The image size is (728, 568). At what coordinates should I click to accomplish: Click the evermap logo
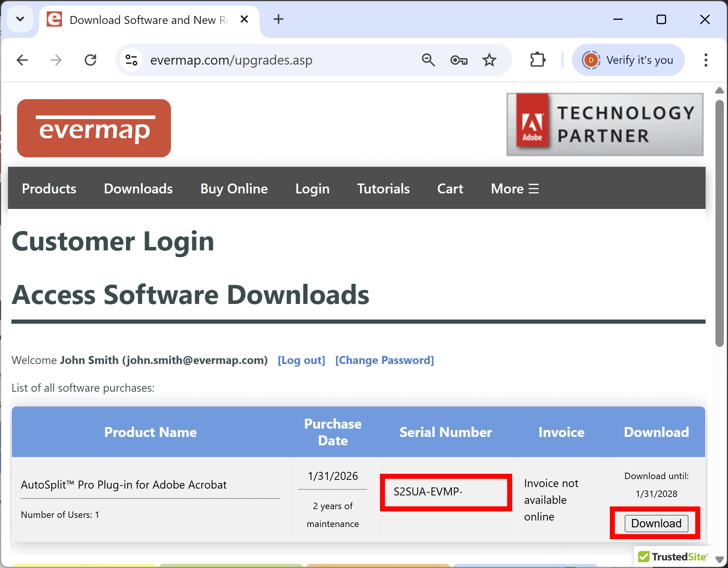coord(94,128)
